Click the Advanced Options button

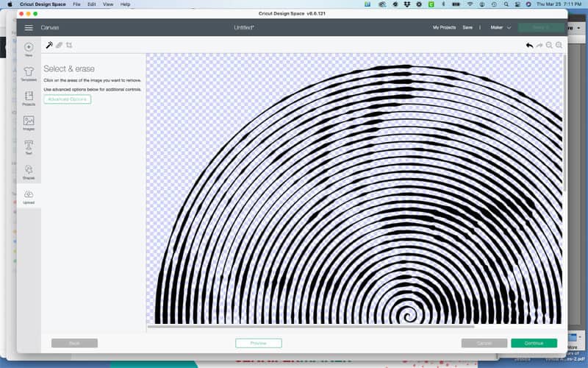[67, 99]
